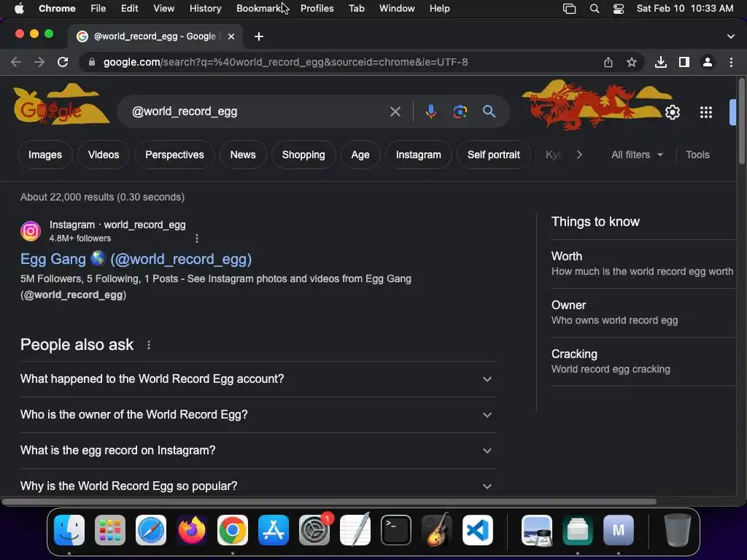Open the History menu
This screenshot has height=560, width=747.
click(205, 9)
